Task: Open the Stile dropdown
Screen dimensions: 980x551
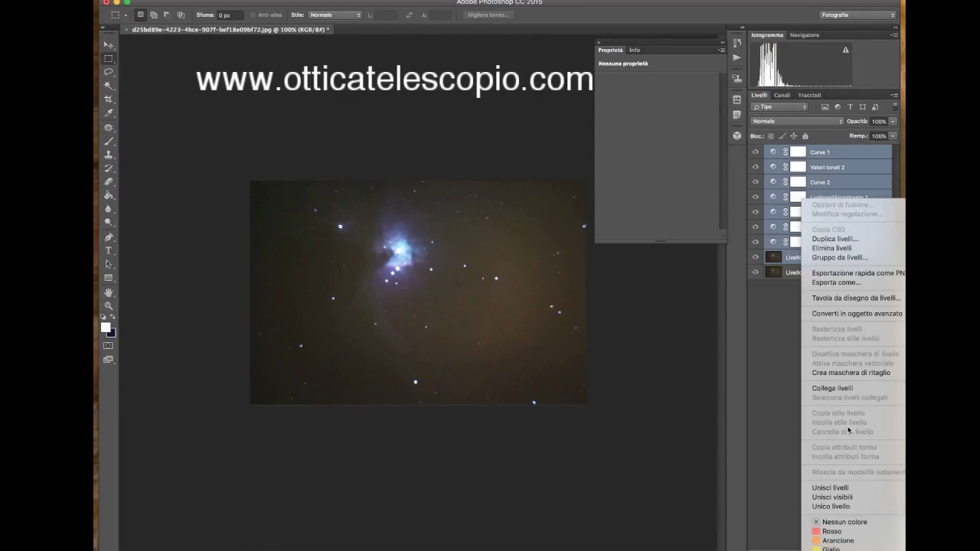Action: (335, 15)
